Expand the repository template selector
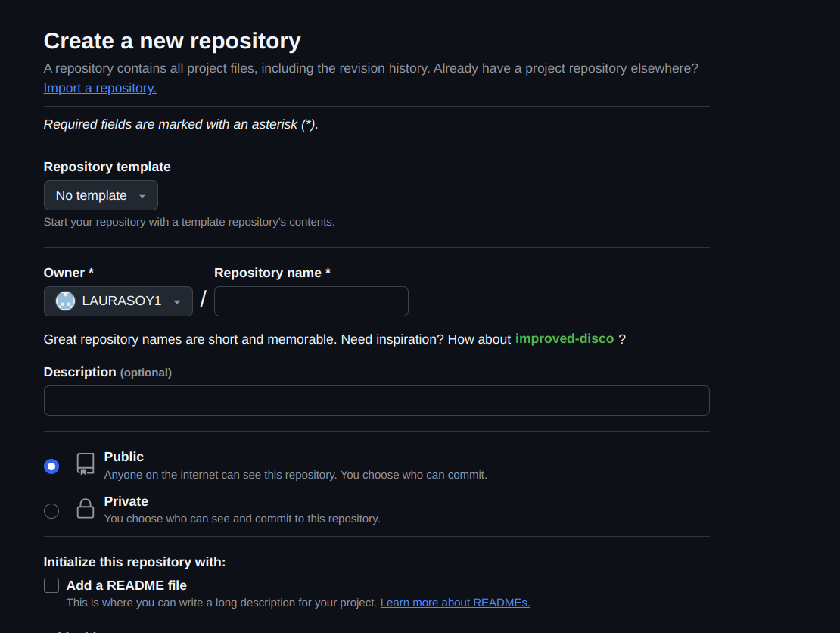The width and height of the screenshot is (840, 633). point(101,195)
